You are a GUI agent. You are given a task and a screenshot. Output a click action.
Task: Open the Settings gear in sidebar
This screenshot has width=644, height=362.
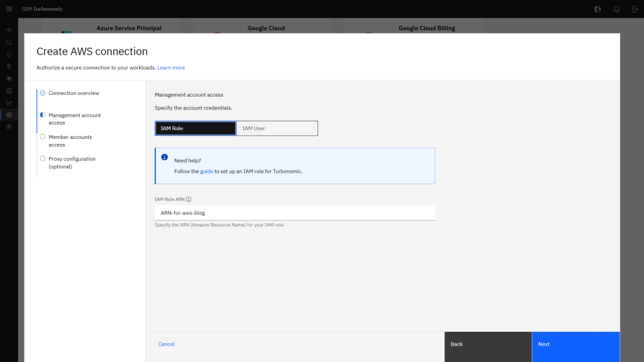coord(9,115)
